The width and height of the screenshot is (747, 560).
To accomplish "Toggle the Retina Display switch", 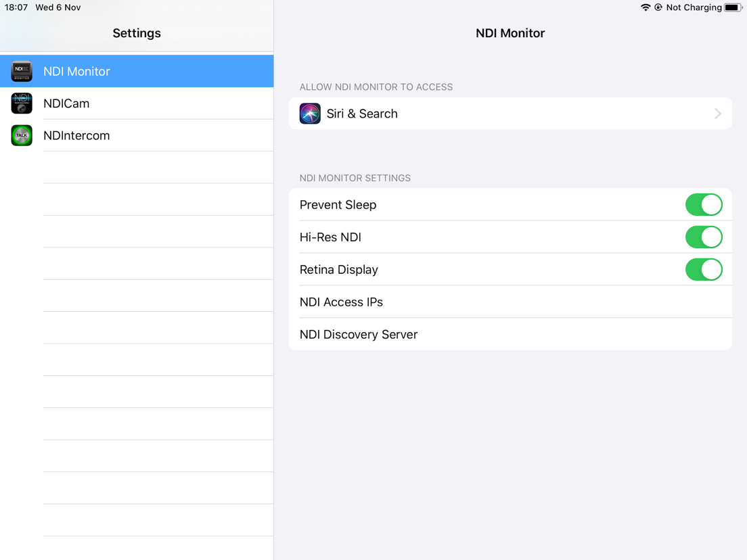I will 704,270.
